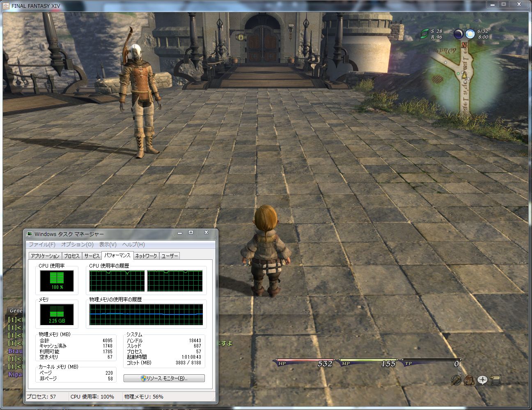Image resolution: width=532 pixels, height=410 pixels.
Task: Open the オプション(O) menu
Action: click(x=77, y=245)
